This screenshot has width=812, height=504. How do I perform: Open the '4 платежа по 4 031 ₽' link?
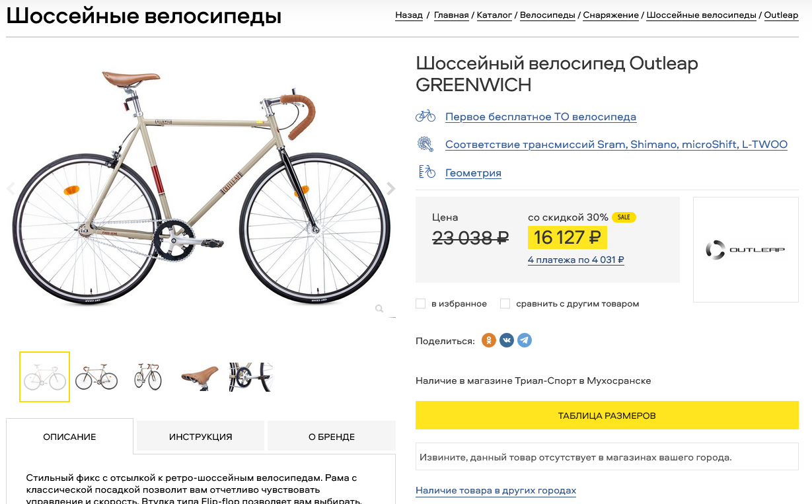tap(576, 260)
